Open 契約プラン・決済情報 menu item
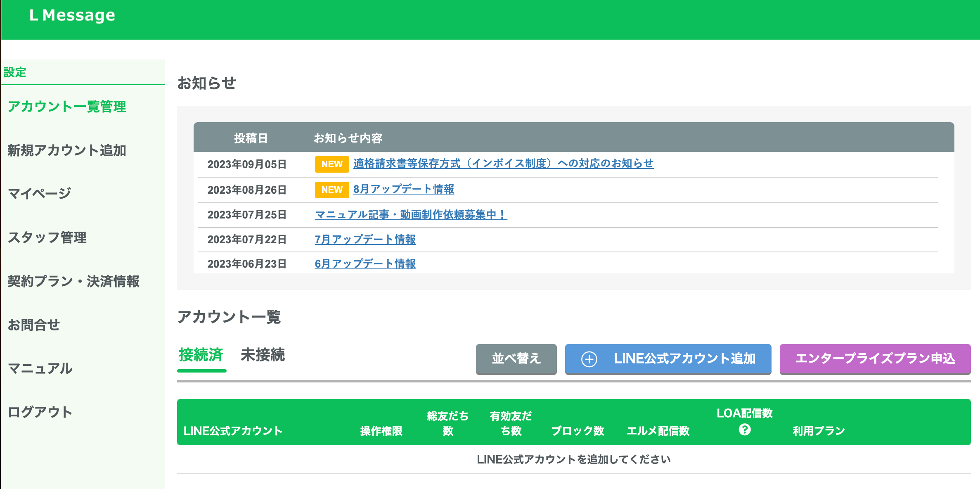The image size is (980, 489). (x=73, y=281)
